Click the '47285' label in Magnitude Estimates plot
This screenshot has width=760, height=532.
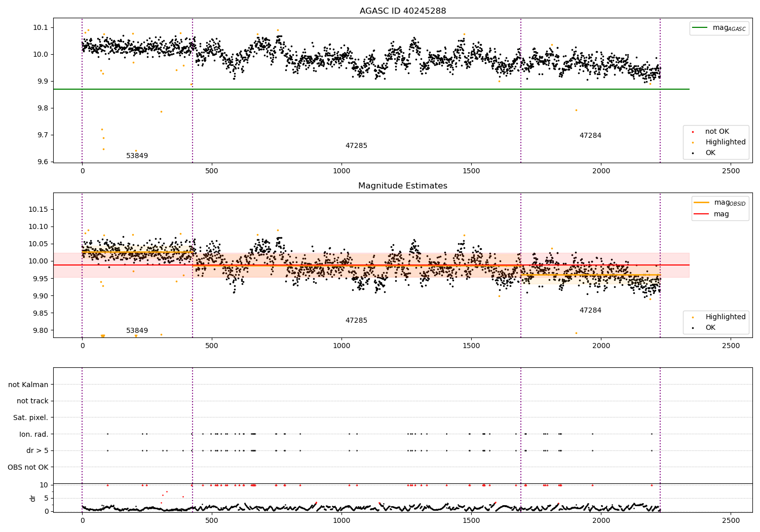(356, 321)
